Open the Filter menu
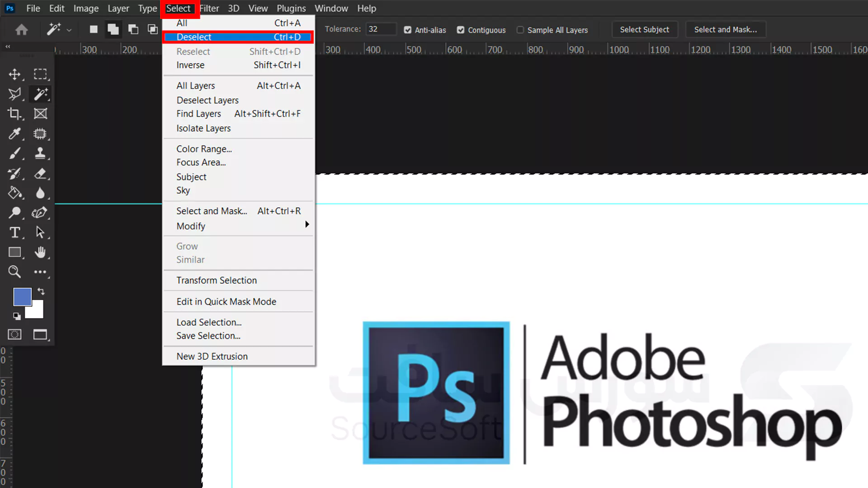This screenshot has width=868, height=488. [x=209, y=9]
